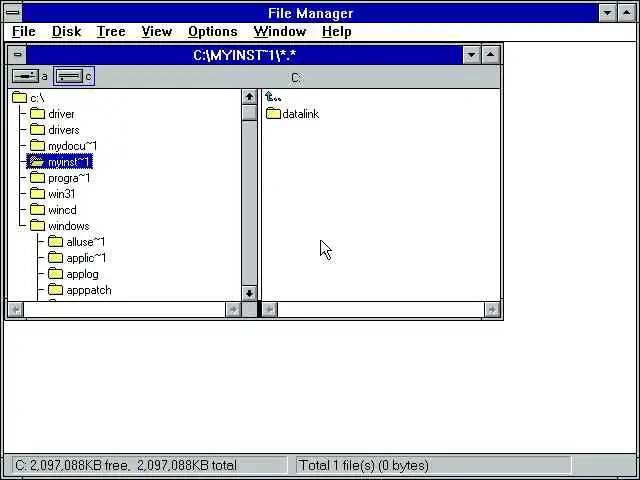Select highlighted myinst~1 tree entry
The image size is (640, 480).
click(x=60, y=162)
